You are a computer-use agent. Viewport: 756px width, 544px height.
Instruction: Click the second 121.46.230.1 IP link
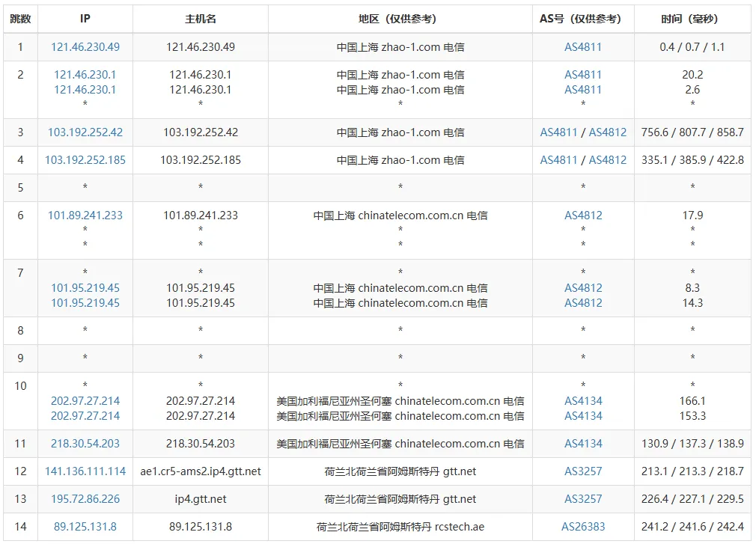click(x=85, y=89)
